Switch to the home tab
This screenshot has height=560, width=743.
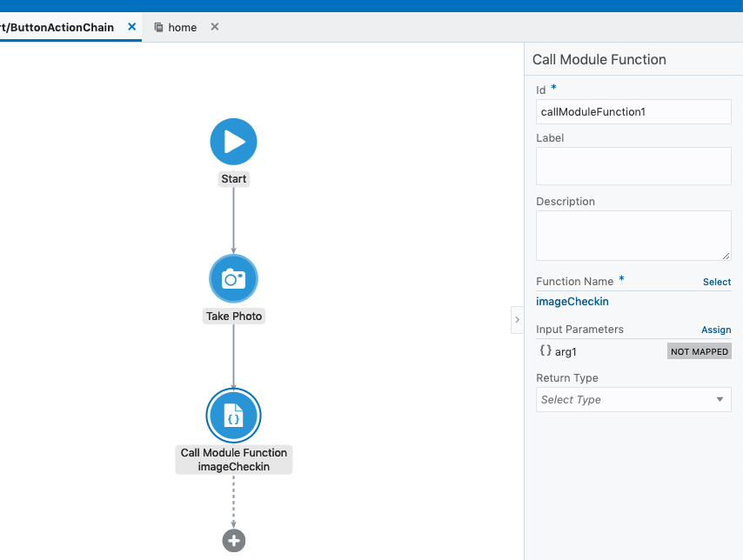182,28
